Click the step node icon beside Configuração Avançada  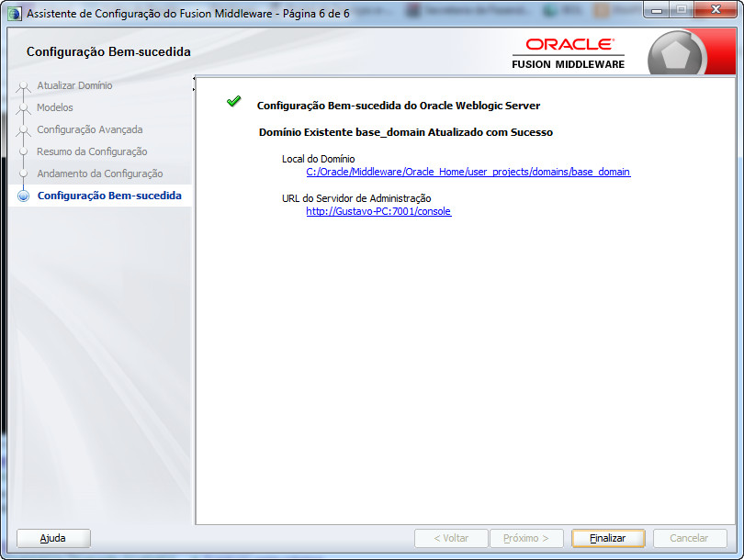coord(23,131)
